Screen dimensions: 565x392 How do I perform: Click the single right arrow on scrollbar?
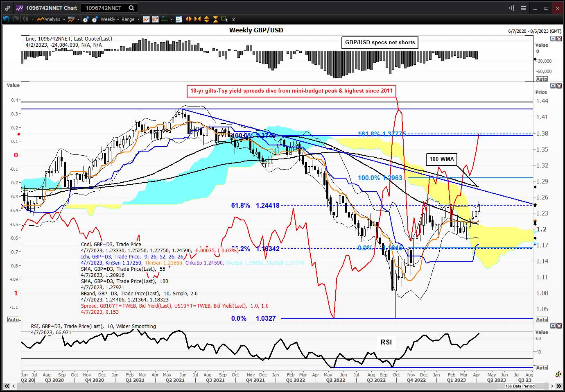552,386
